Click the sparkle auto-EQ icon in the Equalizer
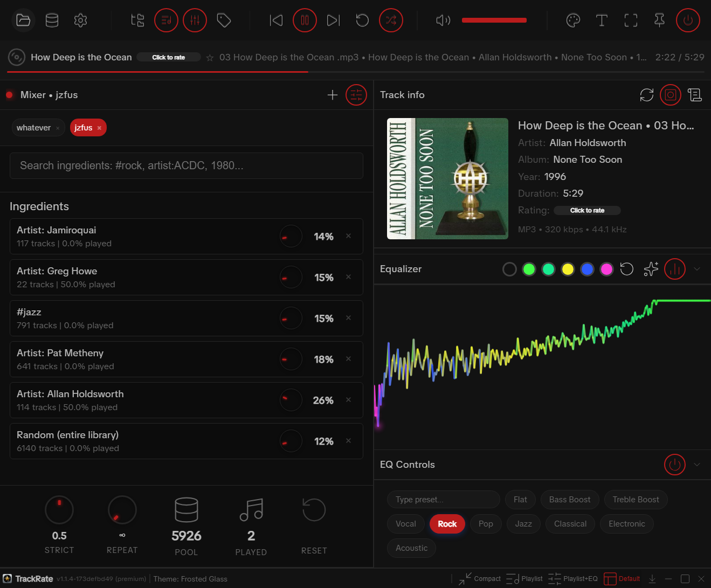 pos(651,269)
